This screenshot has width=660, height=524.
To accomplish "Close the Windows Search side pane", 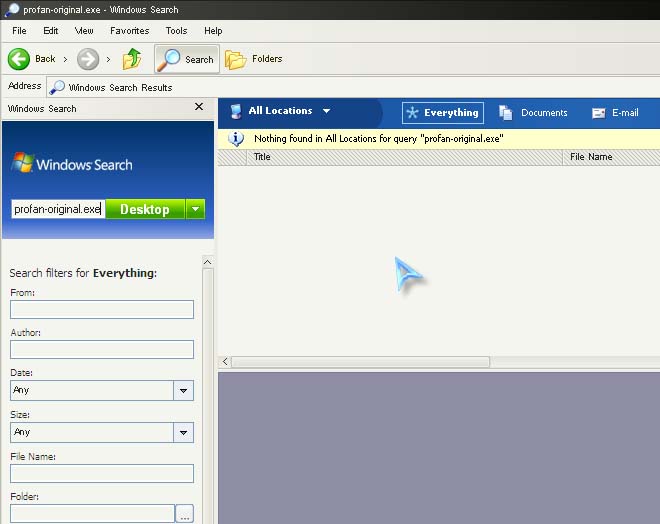I will pyautogui.click(x=199, y=107).
